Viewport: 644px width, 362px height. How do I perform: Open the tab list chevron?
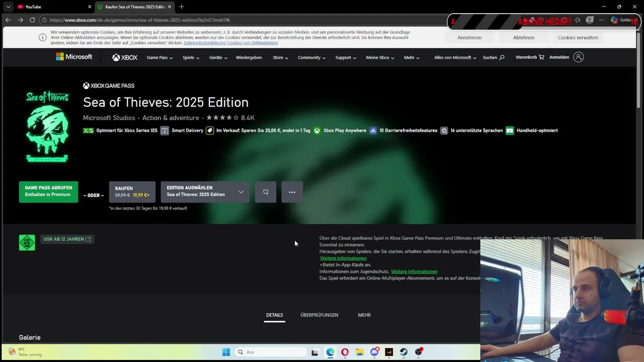8,7
